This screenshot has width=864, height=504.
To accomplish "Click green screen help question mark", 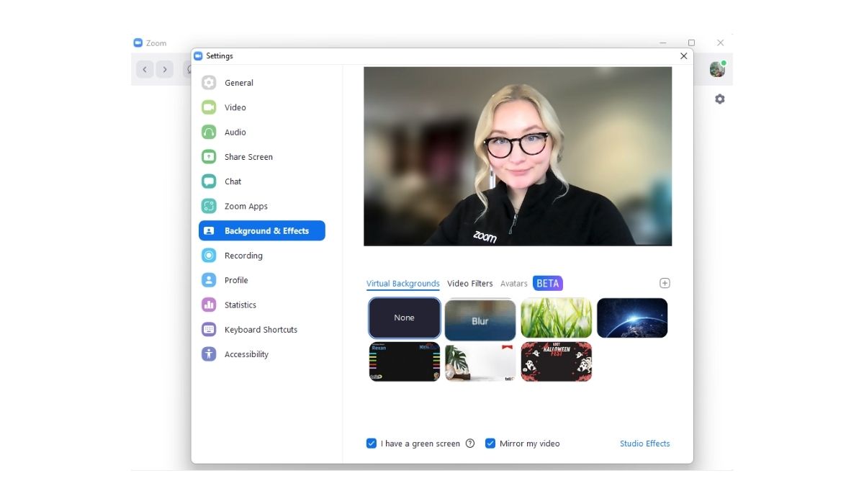I will pyautogui.click(x=470, y=444).
